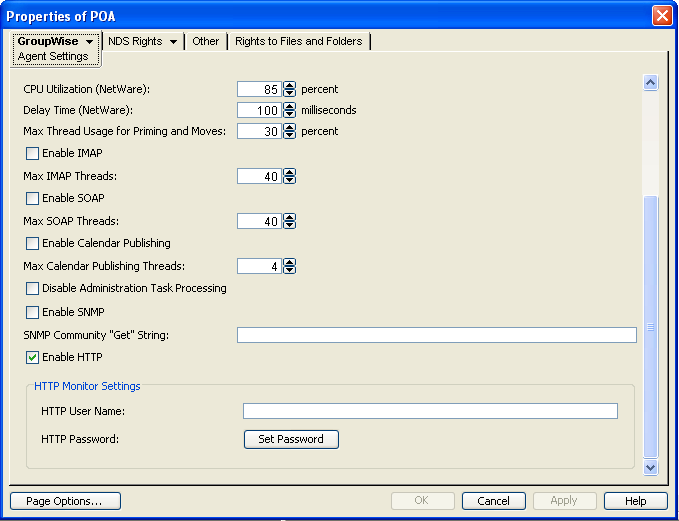Uncheck Enable HTTP checkbox
The image size is (679, 521).
pos(32,357)
